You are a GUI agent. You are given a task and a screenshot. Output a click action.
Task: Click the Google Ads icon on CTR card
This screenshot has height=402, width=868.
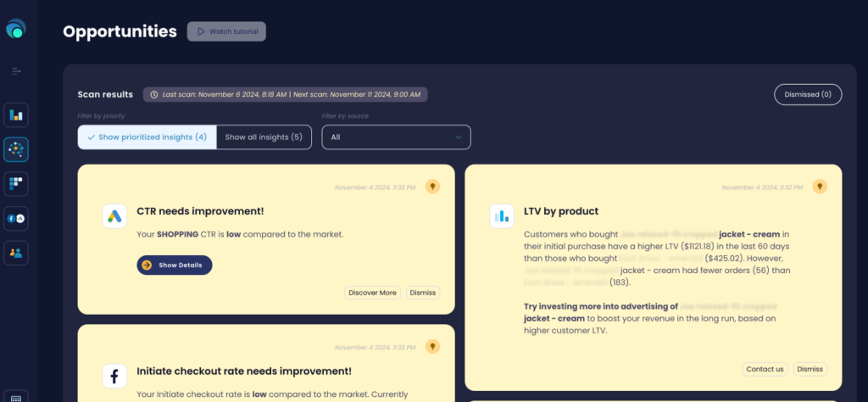click(x=114, y=216)
